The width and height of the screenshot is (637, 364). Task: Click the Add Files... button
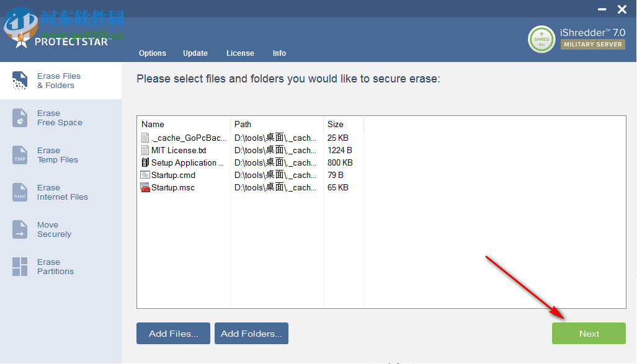(173, 334)
